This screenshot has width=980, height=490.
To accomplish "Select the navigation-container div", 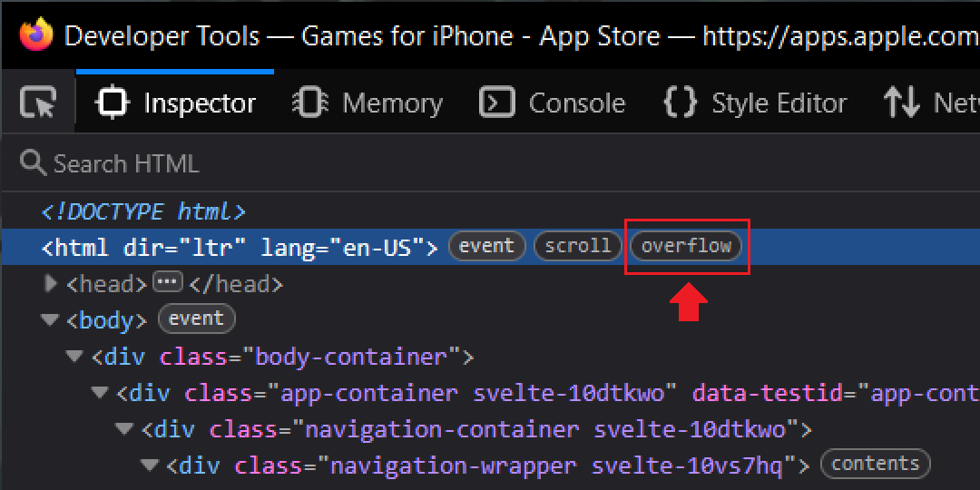I will click(x=476, y=429).
